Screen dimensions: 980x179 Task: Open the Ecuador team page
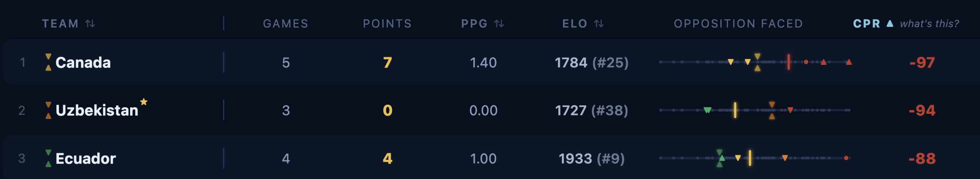pyautogui.click(x=85, y=158)
